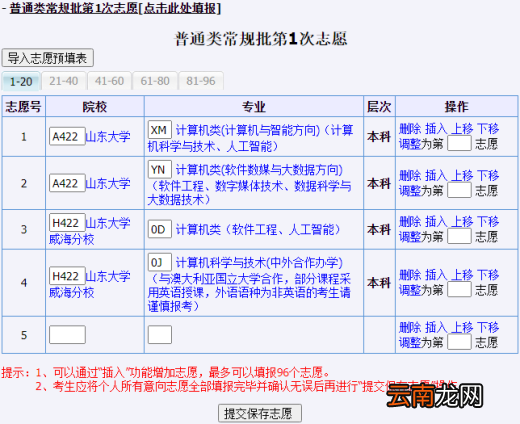Focus the 调整为第 number field in row 3
The height and width of the screenshot is (424, 520).
(x=459, y=236)
